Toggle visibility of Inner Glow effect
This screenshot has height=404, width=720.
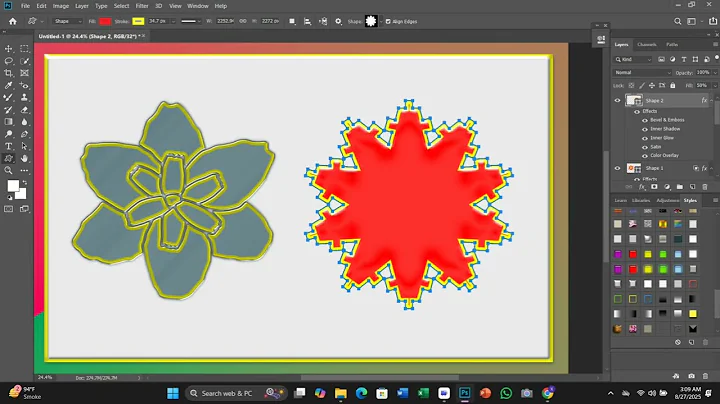click(x=645, y=138)
